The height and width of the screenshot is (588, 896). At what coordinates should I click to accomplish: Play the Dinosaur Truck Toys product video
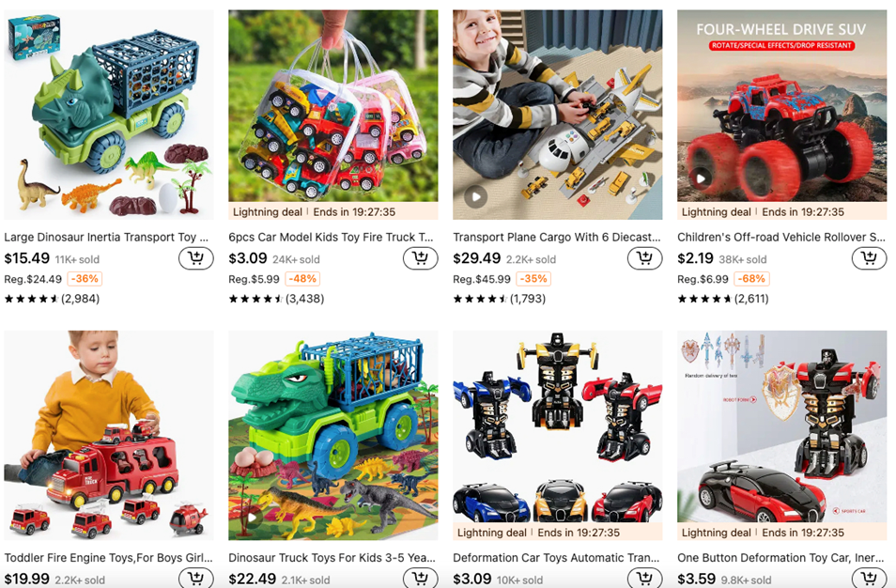click(x=252, y=518)
